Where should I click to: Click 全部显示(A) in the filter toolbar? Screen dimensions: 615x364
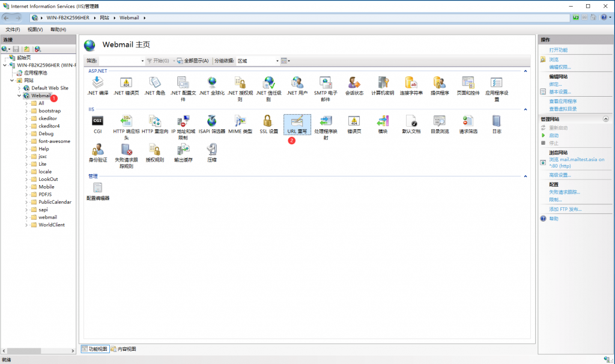tap(193, 61)
